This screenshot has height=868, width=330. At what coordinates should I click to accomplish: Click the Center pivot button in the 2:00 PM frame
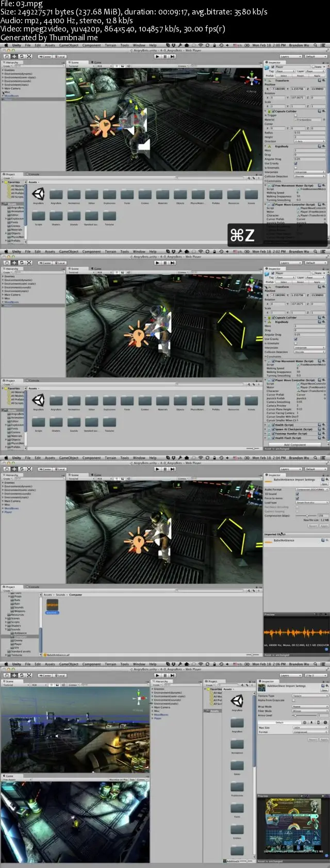45,57
